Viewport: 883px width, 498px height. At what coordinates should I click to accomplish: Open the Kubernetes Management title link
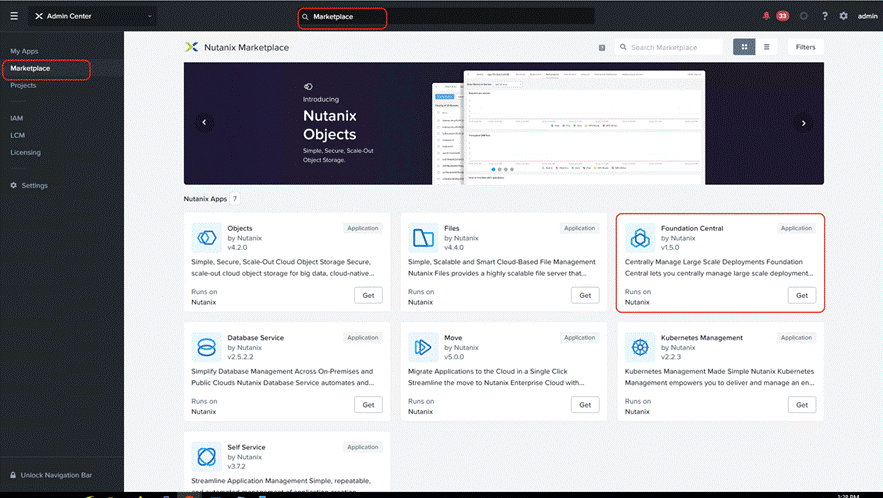pos(702,337)
